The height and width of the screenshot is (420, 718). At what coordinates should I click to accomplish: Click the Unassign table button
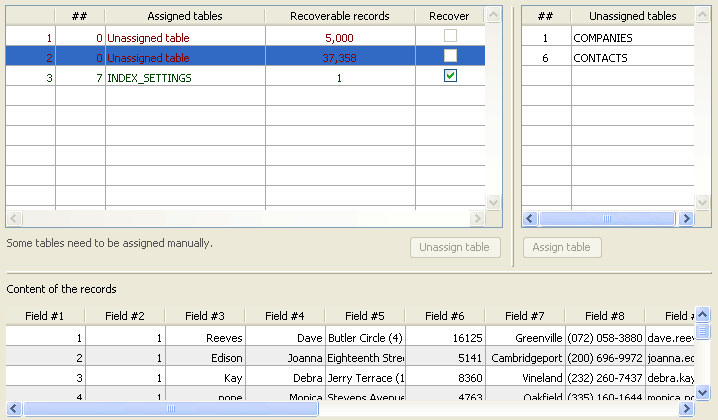point(455,247)
